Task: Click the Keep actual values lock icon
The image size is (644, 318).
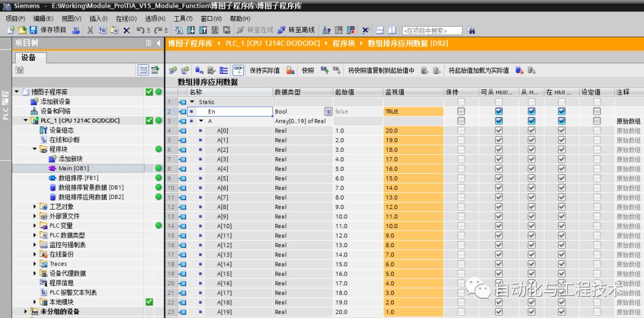Action: coord(290,71)
